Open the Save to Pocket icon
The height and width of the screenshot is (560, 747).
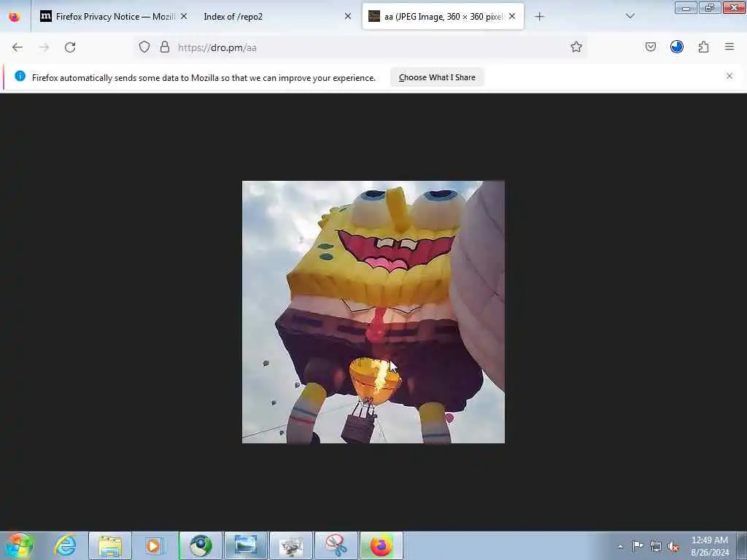pos(650,47)
